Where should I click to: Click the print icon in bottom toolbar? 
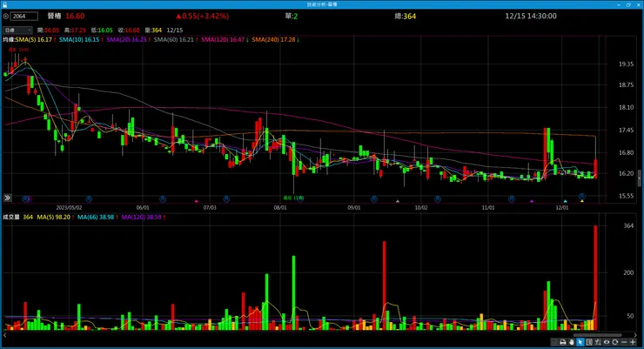point(563,342)
